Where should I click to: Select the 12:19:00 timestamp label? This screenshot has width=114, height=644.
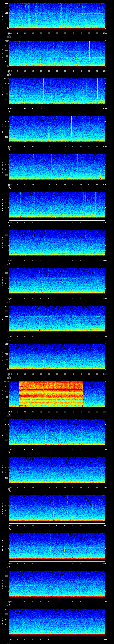pyautogui.click(x=9, y=223)
